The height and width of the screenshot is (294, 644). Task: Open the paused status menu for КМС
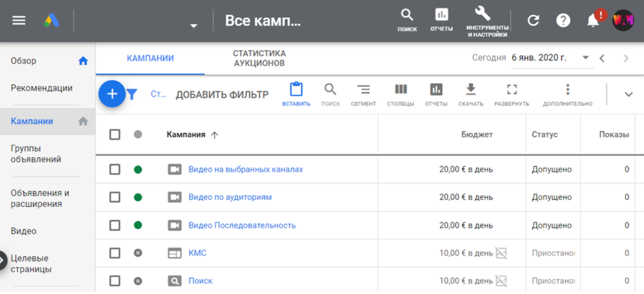coord(138,253)
